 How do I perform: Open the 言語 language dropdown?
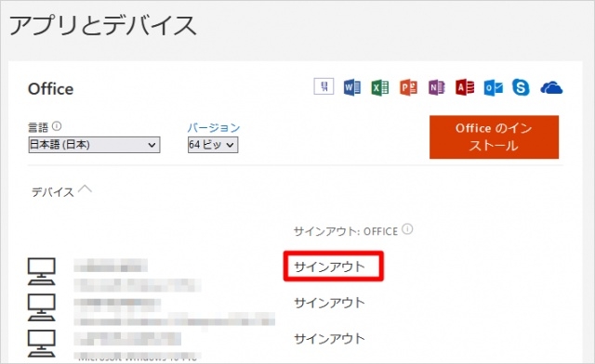click(x=94, y=145)
